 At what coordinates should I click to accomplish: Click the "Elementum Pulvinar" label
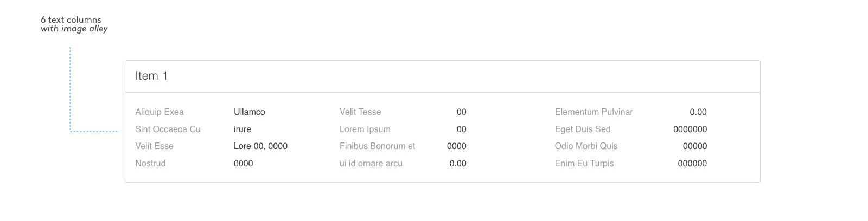593,112
